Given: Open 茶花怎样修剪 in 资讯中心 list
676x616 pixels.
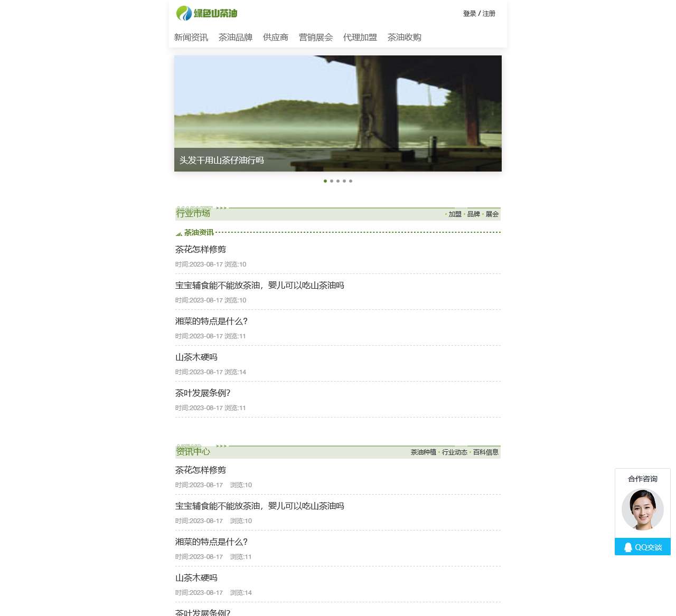Looking at the screenshot, I should (x=201, y=470).
